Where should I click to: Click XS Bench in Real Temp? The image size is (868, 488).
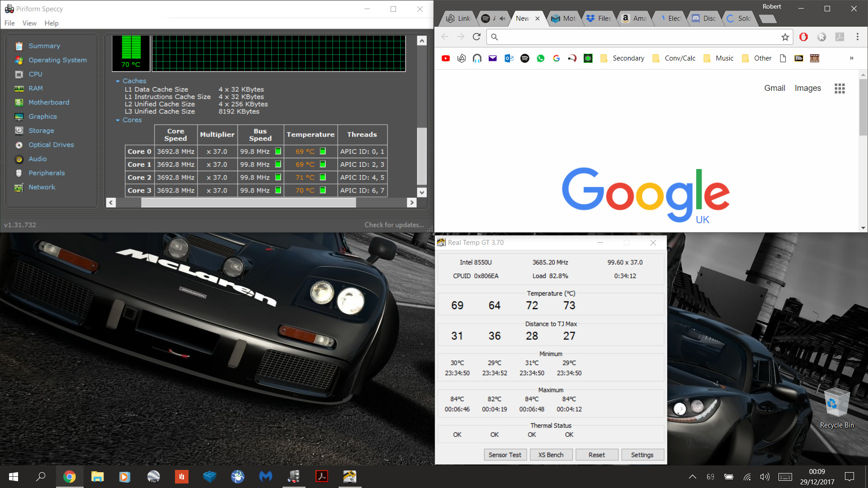(551, 455)
